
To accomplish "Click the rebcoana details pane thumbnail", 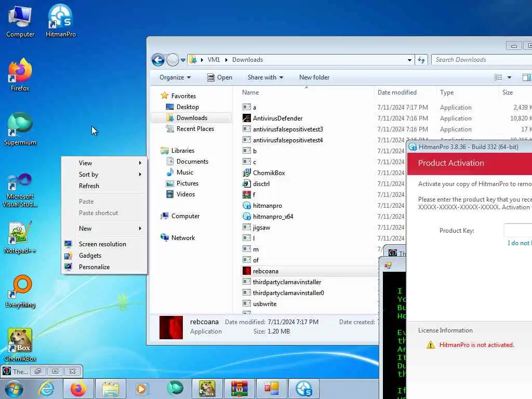I will tap(171, 327).
